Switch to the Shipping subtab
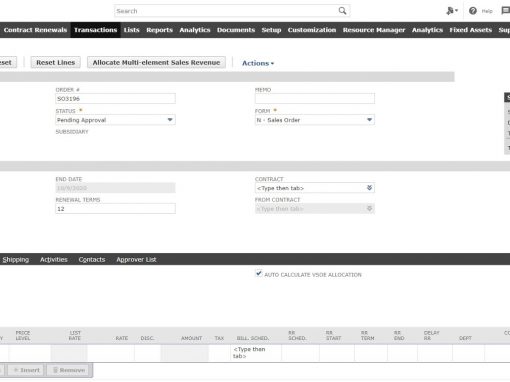This screenshot has width=510, height=382. tap(16, 259)
